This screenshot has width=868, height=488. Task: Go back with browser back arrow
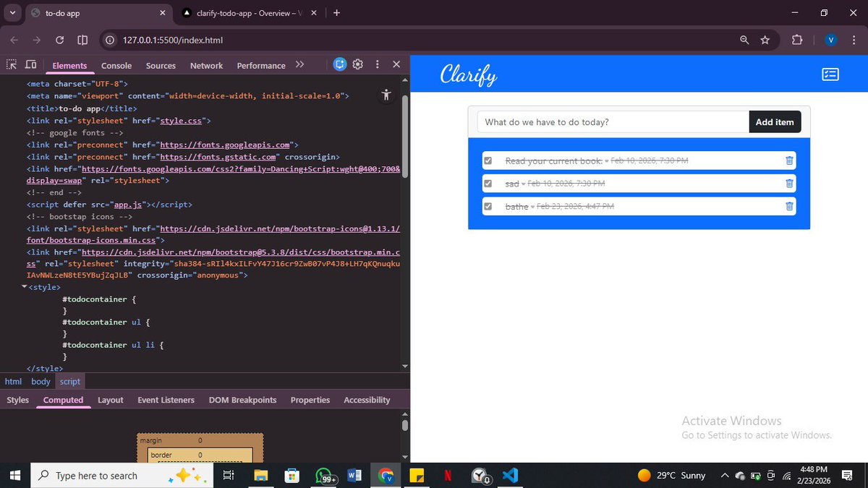(x=15, y=40)
